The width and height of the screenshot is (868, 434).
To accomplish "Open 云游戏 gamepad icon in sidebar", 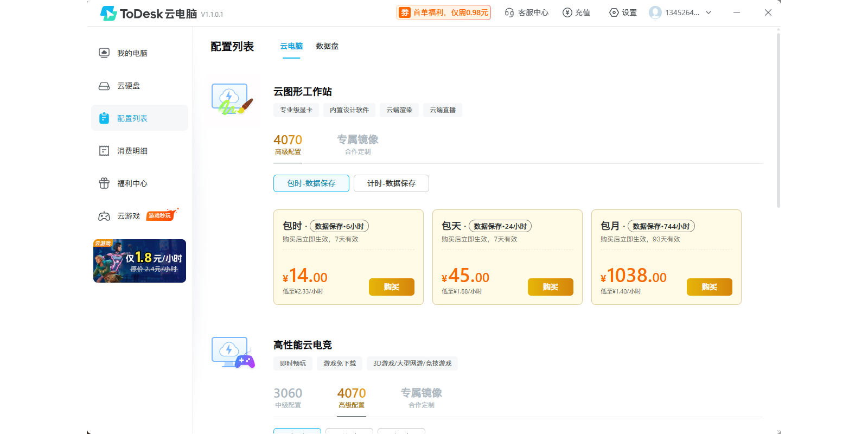I will point(104,216).
